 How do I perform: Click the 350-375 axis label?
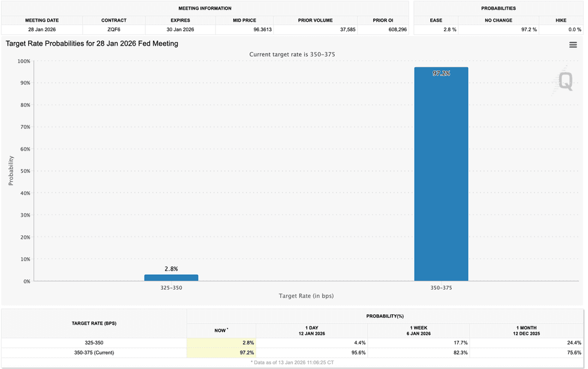441,288
